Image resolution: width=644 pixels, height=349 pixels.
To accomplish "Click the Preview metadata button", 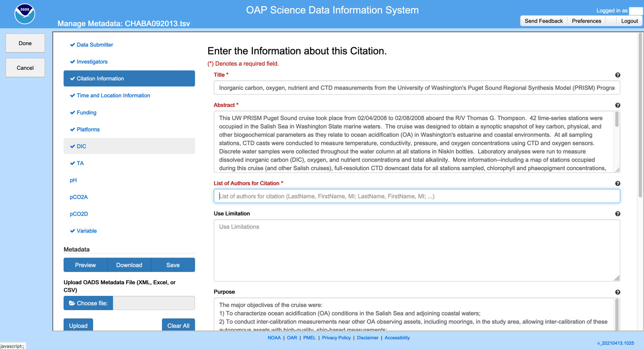I will coord(85,265).
